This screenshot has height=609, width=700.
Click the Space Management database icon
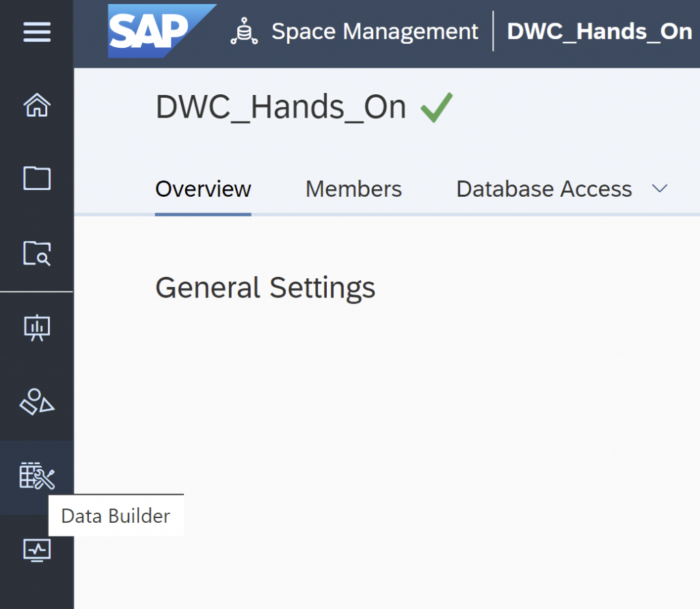pyautogui.click(x=244, y=31)
